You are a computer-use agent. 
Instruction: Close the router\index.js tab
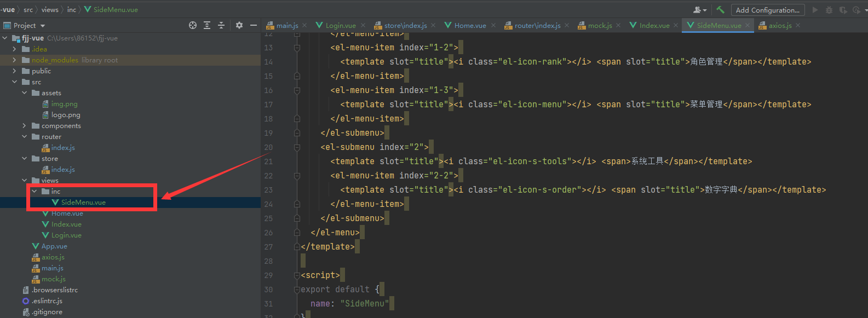(567, 25)
